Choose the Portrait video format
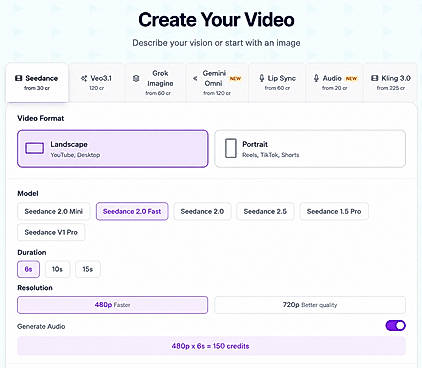The width and height of the screenshot is (422, 368). tap(310, 149)
